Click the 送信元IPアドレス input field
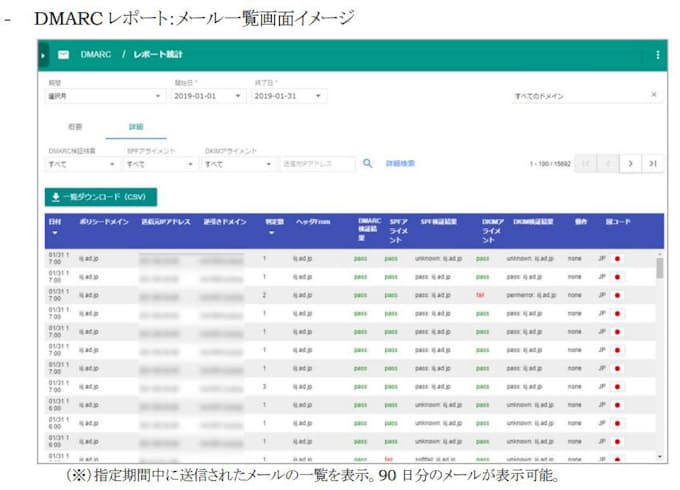Viewport: 680px width, 490px height. [x=317, y=163]
